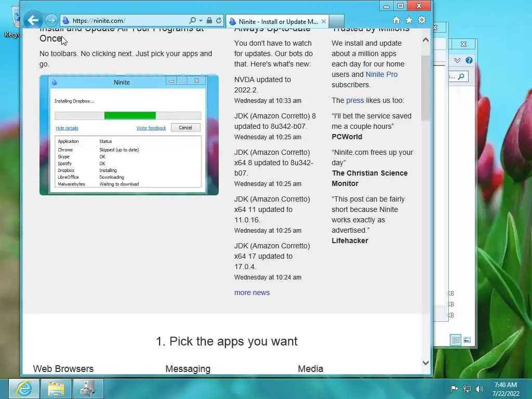Screen dimensions: 532x399
Task: Open Internet Explorer from the taskbar
Action: pos(23,389)
